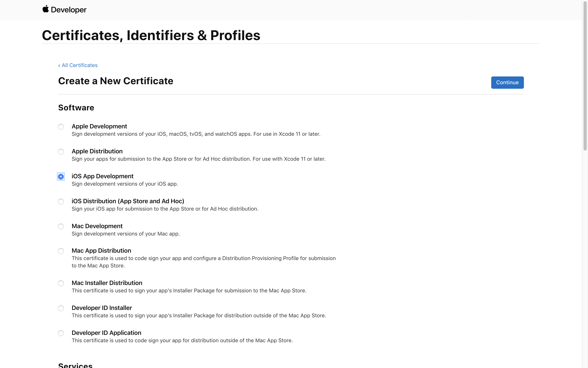
Task: Click the Apple Developer logo
Action: point(64,9)
